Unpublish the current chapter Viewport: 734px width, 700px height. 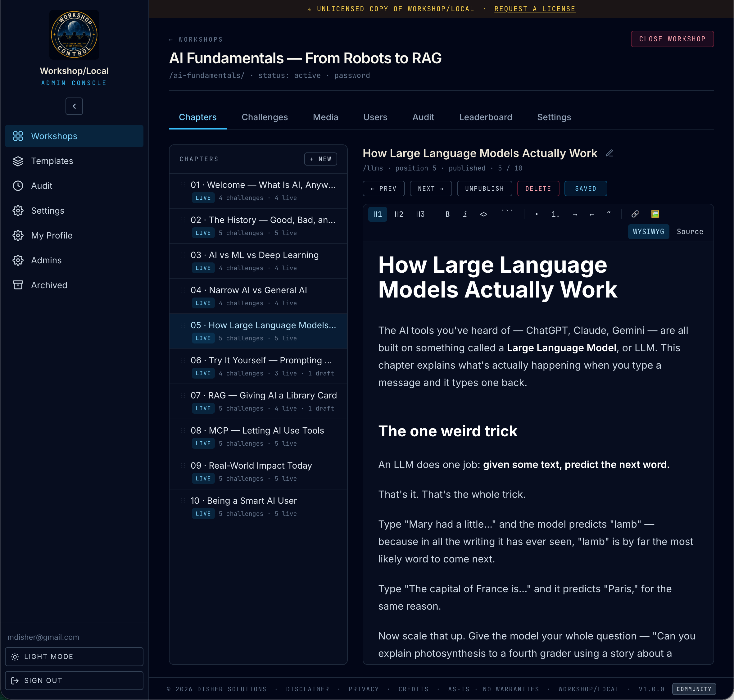point(484,189)
